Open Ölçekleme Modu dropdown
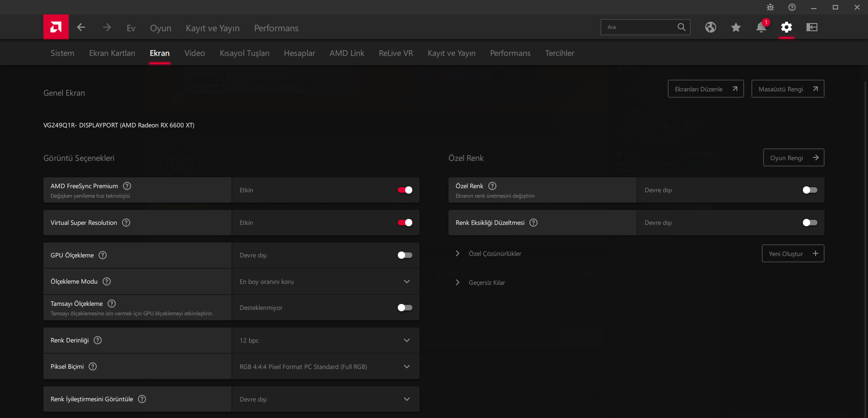 325,281
